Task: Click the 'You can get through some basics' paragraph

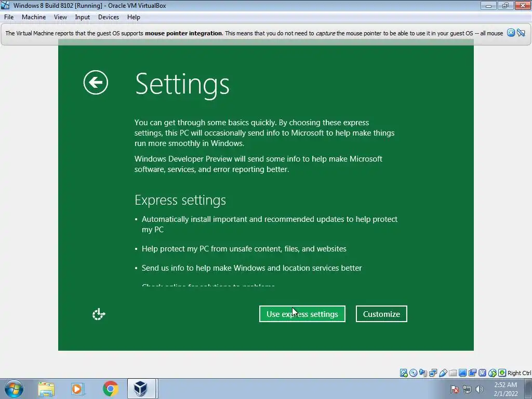Action: pyautogui.click(x=264, y=132)
